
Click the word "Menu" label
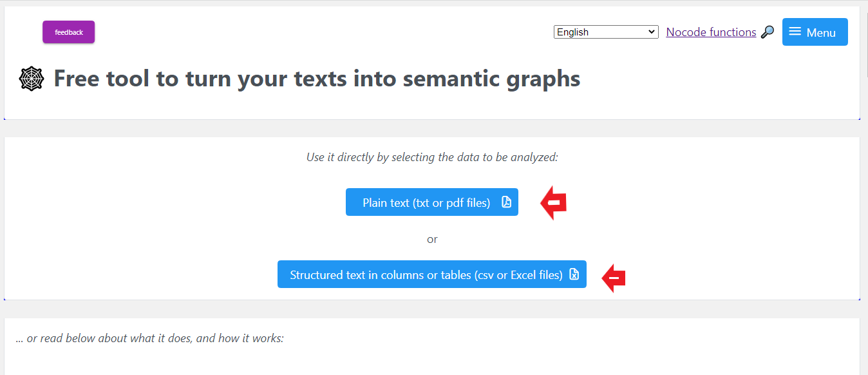pos(821,33)
